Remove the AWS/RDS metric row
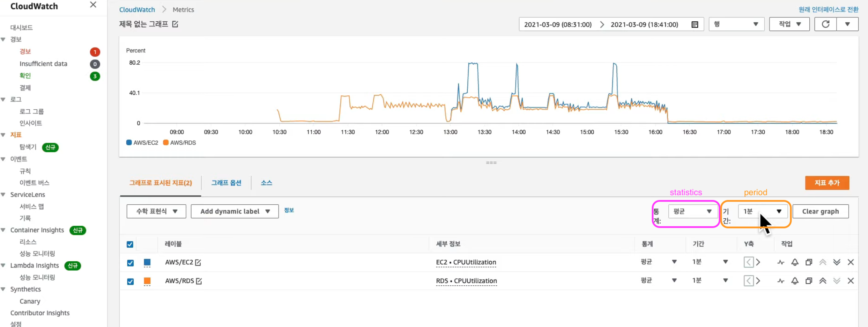 click(851, 281)
